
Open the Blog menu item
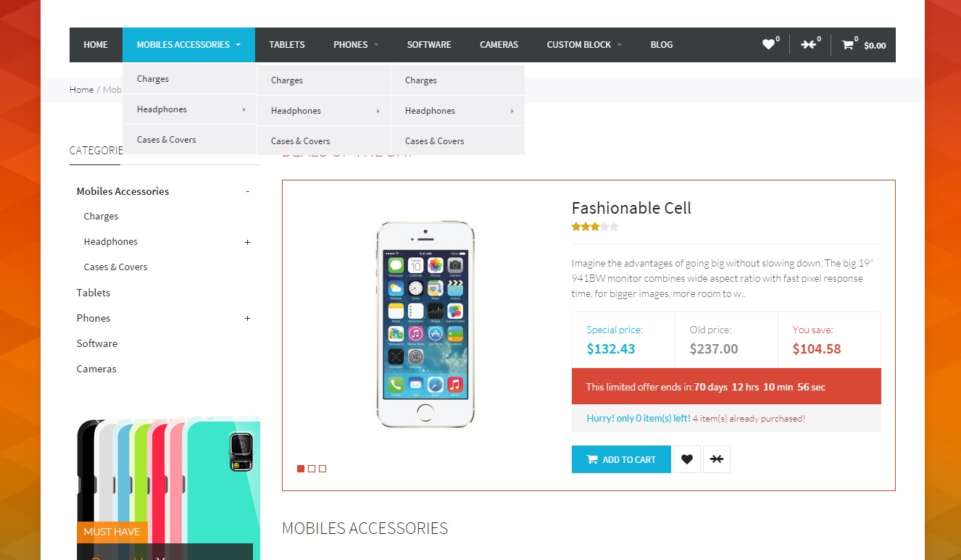tap(662, 45)
